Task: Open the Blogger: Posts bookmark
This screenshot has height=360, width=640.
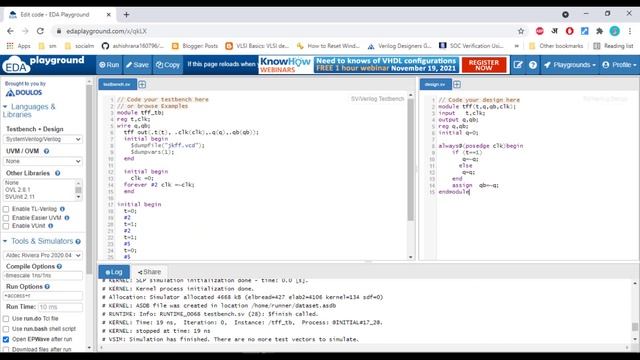Action: click(195, 46)
